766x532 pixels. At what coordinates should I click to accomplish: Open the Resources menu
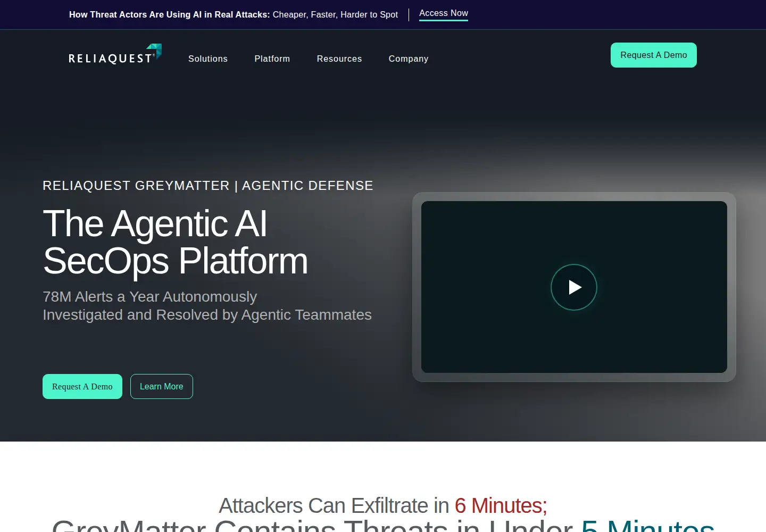[x=339, y=59]
